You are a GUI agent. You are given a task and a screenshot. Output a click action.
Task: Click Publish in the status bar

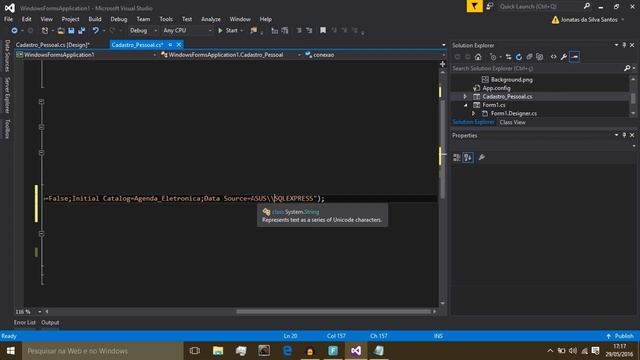[620, 336]
